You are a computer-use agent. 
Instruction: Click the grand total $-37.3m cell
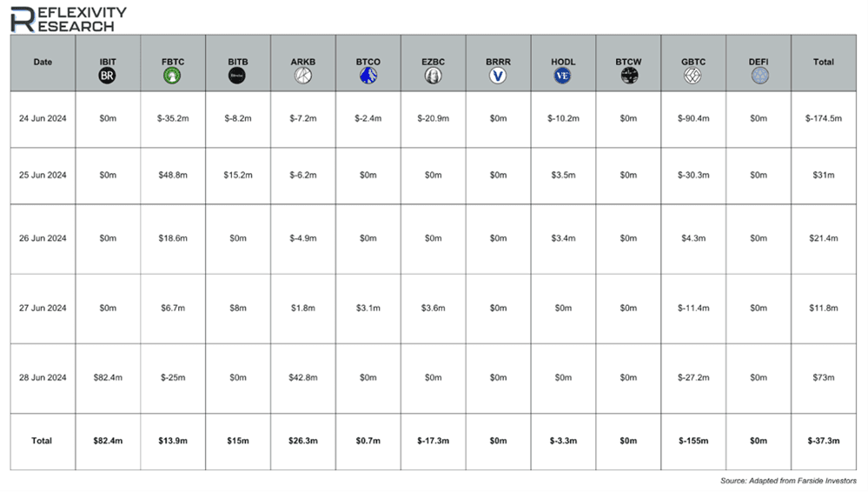[x=823, y=441]
